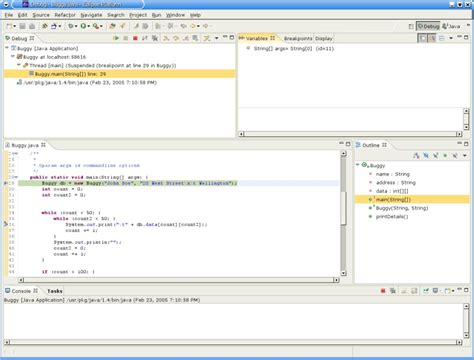This screenshot has width=474, height=360.
Task: Open the Run menu
Action: click(156, 15)
